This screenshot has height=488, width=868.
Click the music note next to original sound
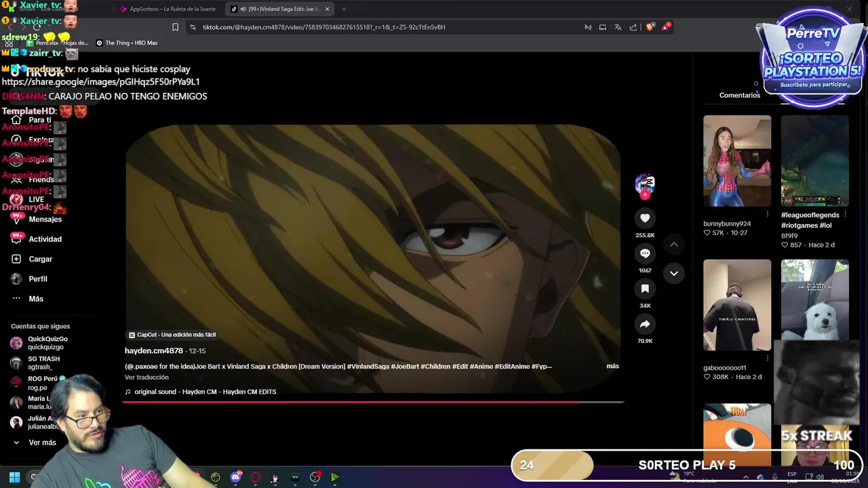[x=127, y=392]
